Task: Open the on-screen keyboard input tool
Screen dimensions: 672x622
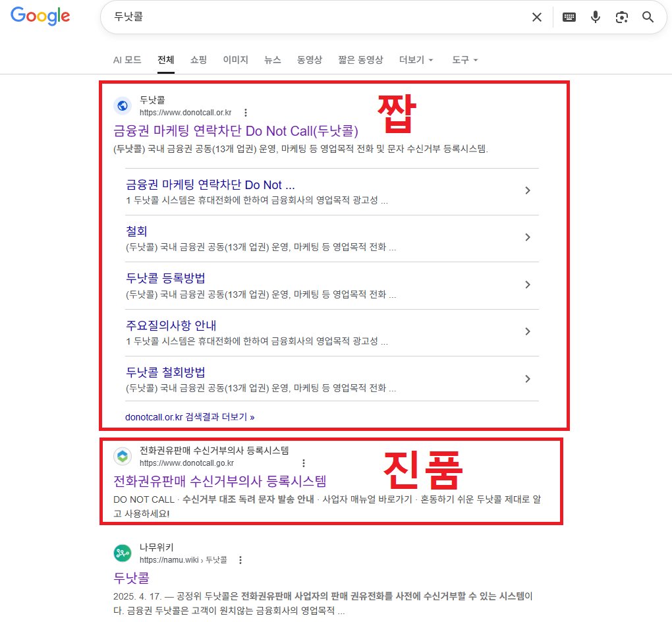Action: point(569,17)
